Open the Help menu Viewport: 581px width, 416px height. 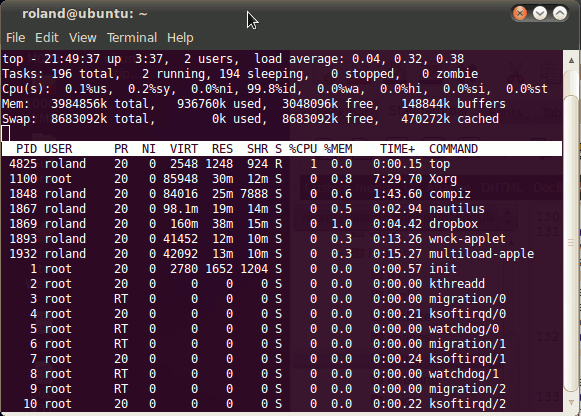click(x=180, y=38)
